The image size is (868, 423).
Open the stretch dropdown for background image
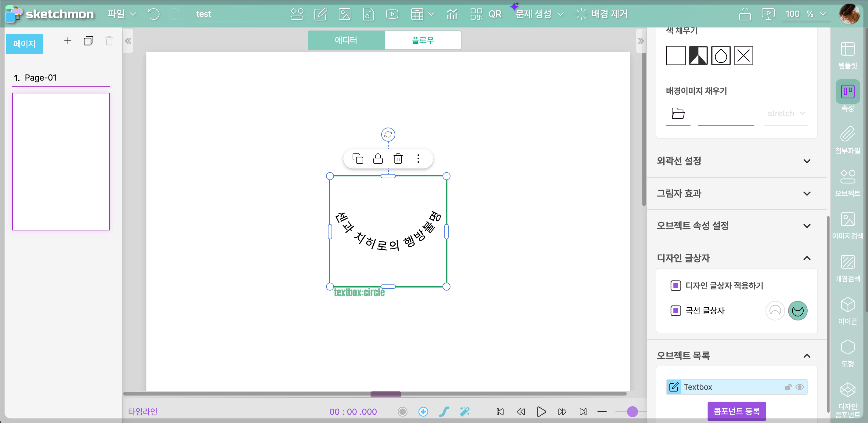(785, 114)
